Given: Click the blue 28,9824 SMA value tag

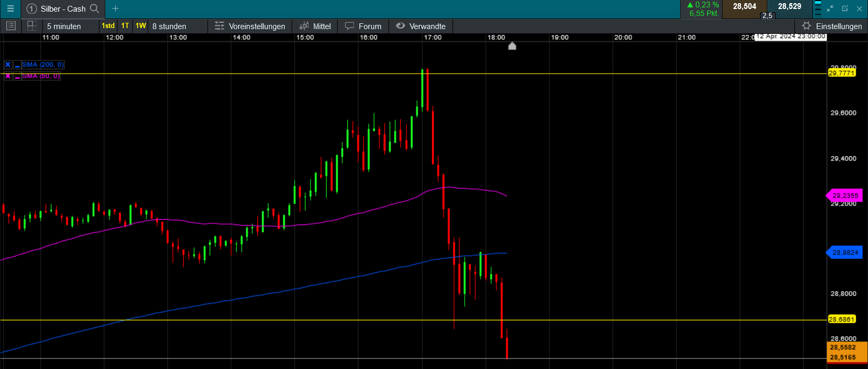Looking at the screenshot, I should tap(844, 253).
